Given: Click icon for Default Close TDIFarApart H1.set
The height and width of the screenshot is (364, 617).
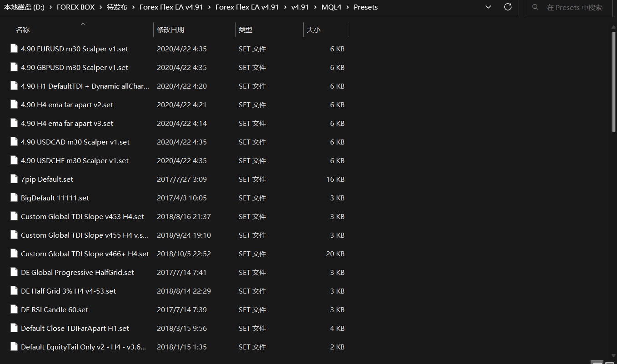Looking at the screenshot, I should pyautogui.click(x=14, y=328).
